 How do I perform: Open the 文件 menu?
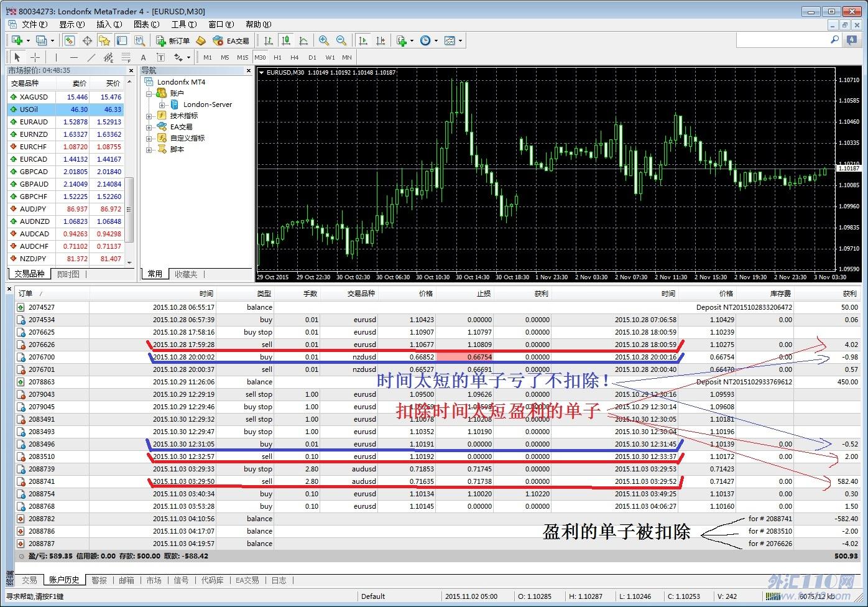click(x=34, y=24)
